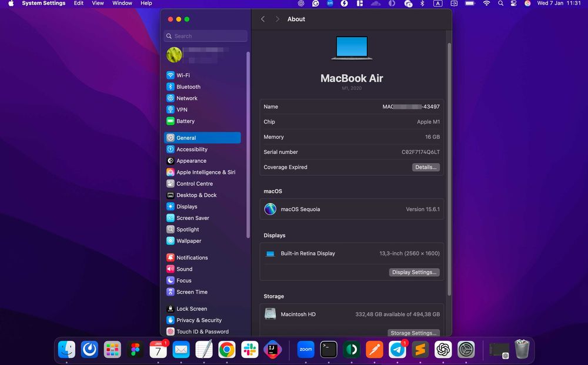Click 13,3-inch (2560 × 1600) text
Viewport: 588px width, 365px height.
click(409, 254)
